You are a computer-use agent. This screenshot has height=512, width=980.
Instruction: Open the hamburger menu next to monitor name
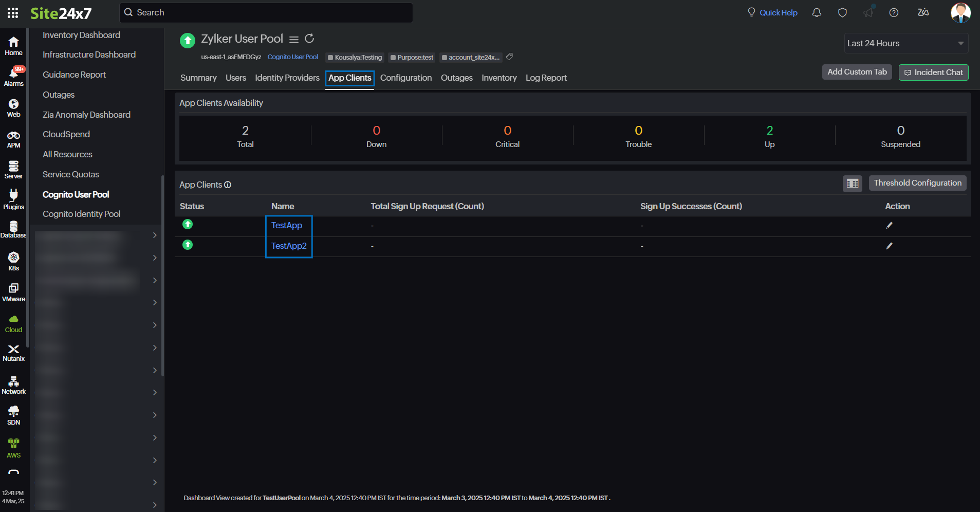[x=294, y=40]
